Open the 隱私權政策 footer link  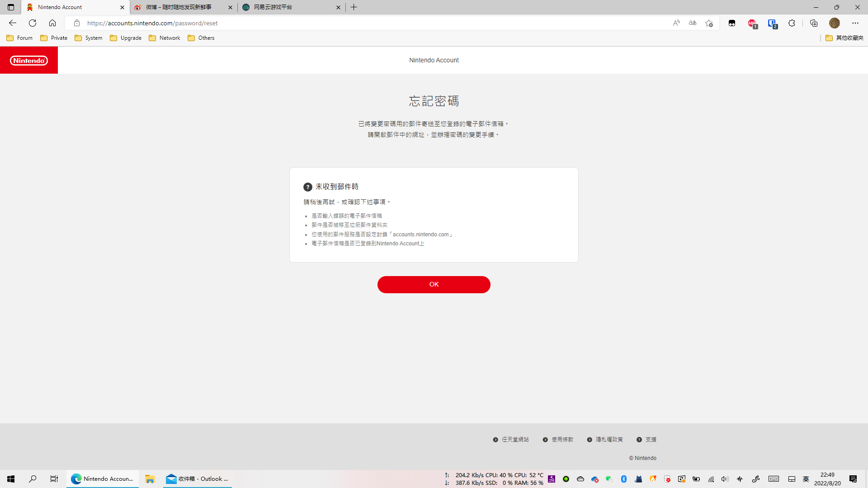(x=609, y=440)
